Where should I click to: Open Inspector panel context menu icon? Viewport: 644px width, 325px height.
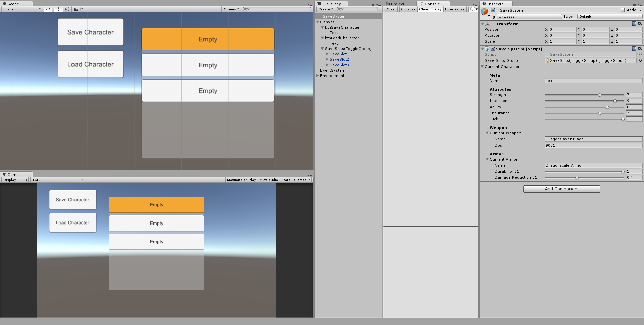640,5
